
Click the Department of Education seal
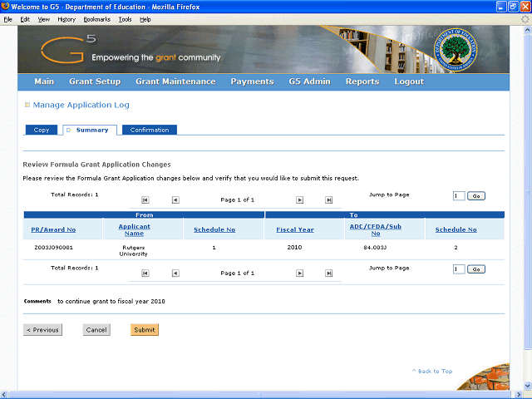coord(456,50)
